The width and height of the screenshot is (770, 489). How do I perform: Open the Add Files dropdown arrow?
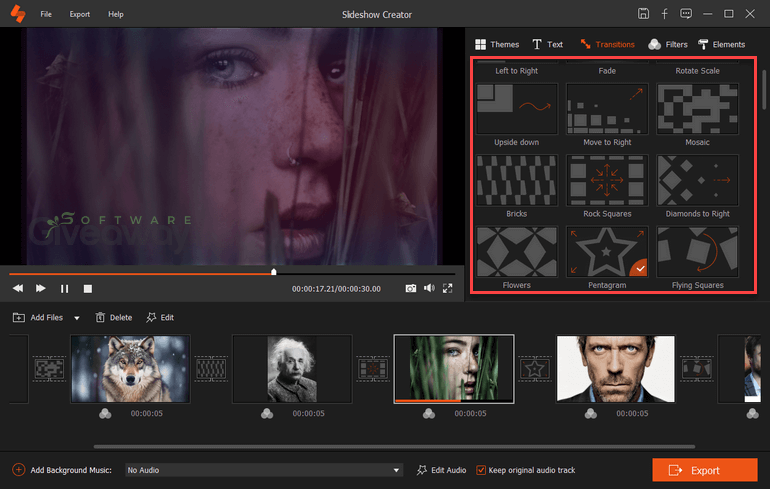(x=77, y=318)
